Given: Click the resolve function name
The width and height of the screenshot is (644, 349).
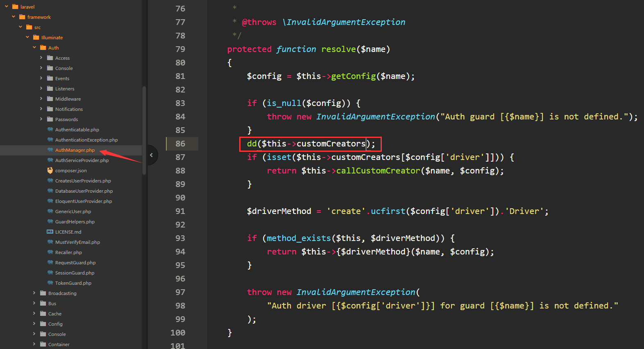Looking at the screenshot, I should click(338, 49).
